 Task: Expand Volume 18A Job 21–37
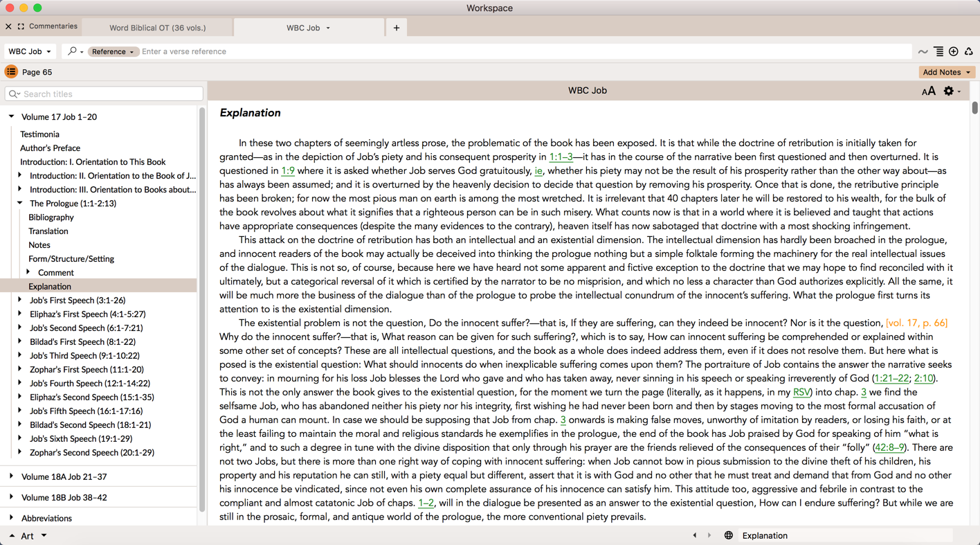click(11, 476)
